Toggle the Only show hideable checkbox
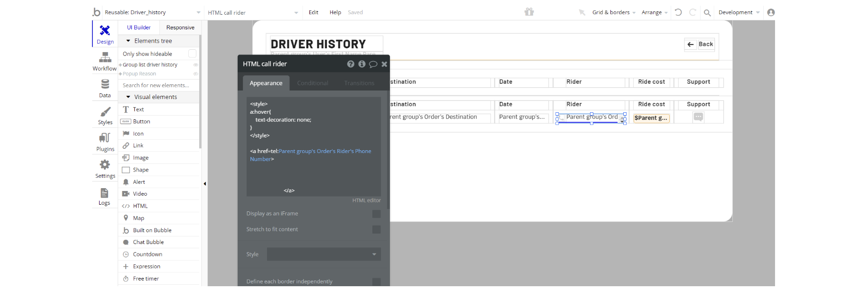This screenshot has height=290, width=868. [x=192, y=54]
